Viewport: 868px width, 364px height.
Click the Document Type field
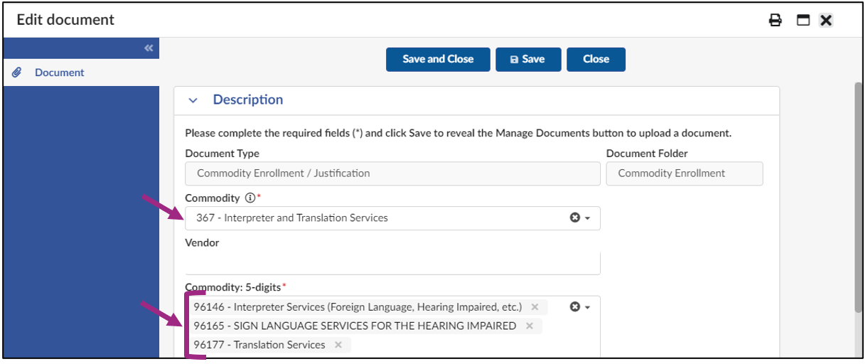tap(392, 173)
